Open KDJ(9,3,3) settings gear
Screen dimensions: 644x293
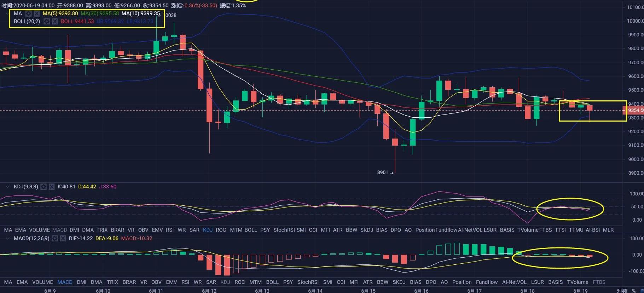43,187
